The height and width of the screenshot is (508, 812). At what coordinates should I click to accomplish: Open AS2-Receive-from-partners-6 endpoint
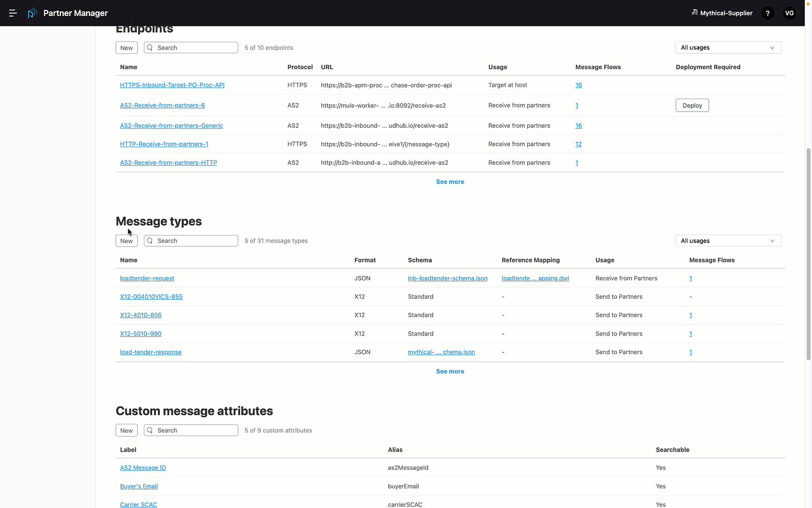(x=162, y=105)
